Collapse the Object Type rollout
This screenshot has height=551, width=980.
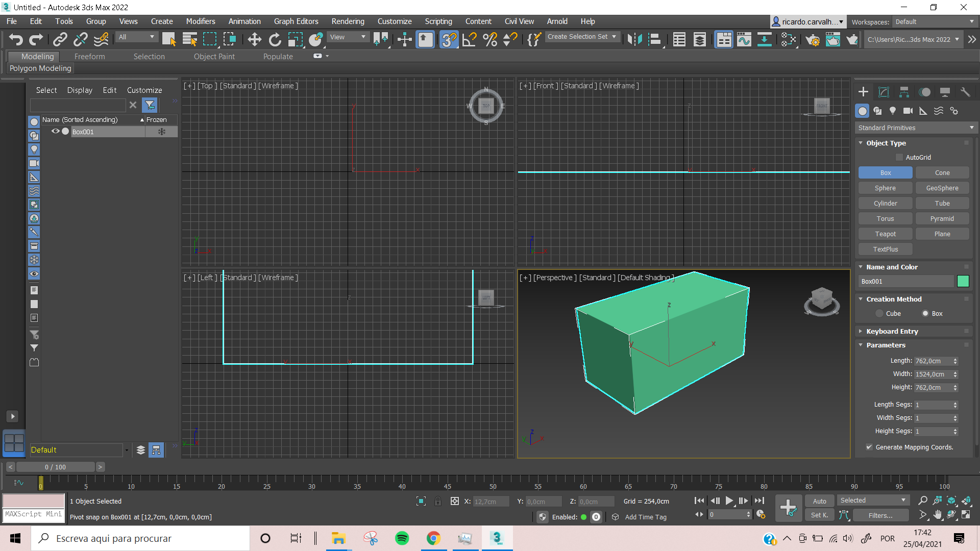pos(886,143)
